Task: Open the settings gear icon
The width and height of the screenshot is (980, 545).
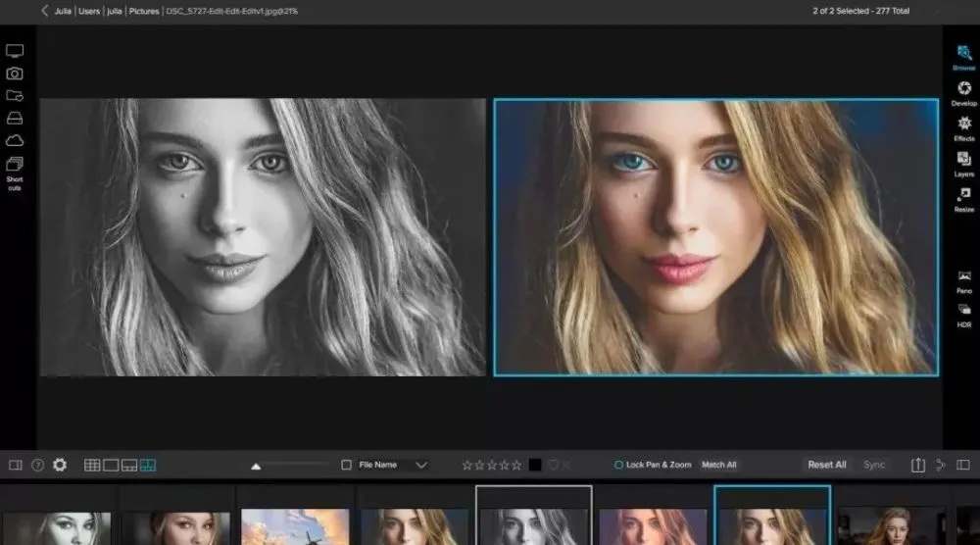Action: pos(60,465)
